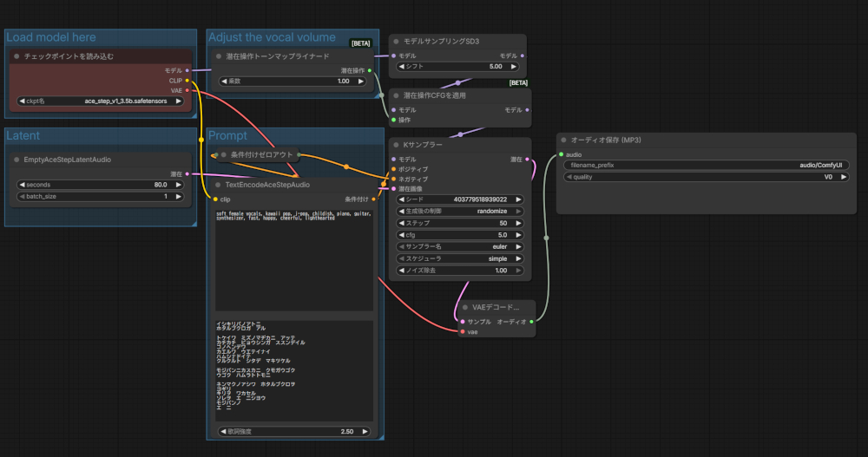Open the サンプラー名 euler dropdown
868x457 pixels.
(459, 246)
